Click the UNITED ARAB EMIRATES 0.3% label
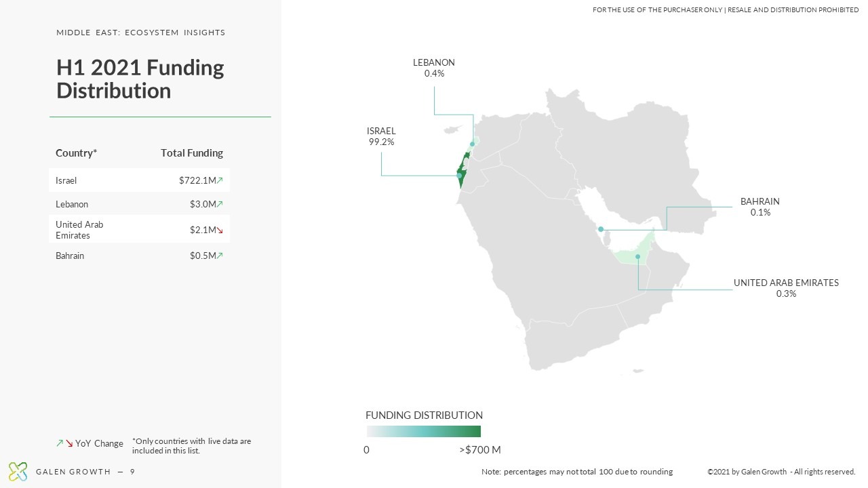This screenshot has width=868, height=488. 786,288
